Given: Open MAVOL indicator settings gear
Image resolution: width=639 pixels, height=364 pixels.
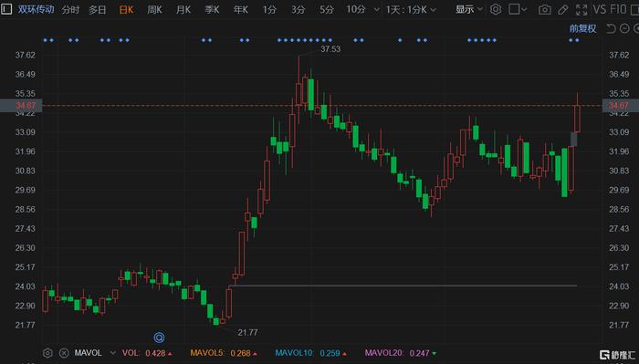Looking at the screenshot, I should (47, 353).
